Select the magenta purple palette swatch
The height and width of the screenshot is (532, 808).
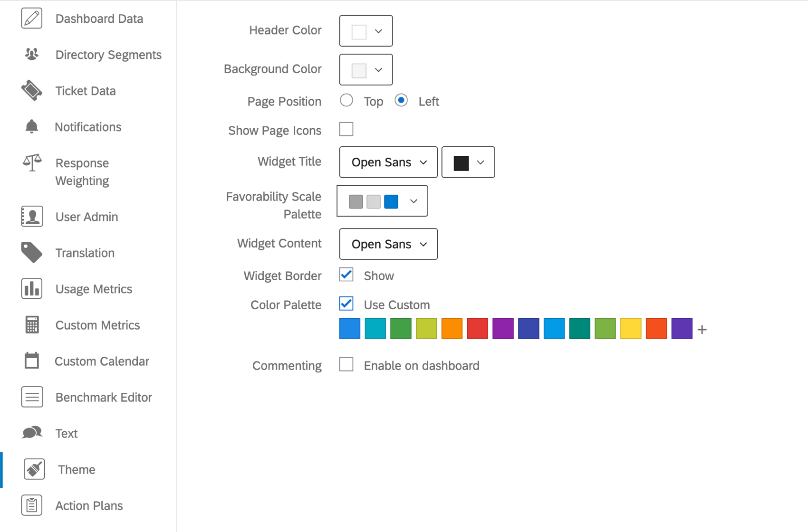click(x=503, y=329)
